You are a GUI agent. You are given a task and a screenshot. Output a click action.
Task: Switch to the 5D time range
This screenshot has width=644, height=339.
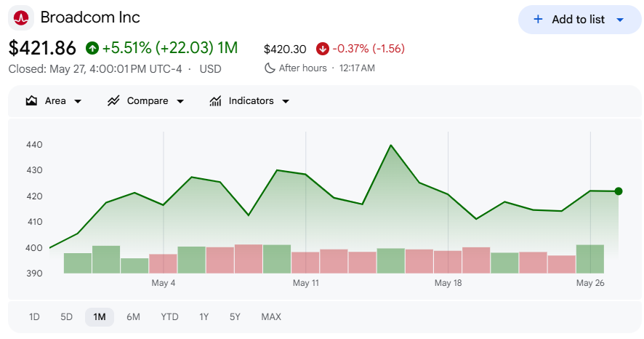click(x=67, y=316)
